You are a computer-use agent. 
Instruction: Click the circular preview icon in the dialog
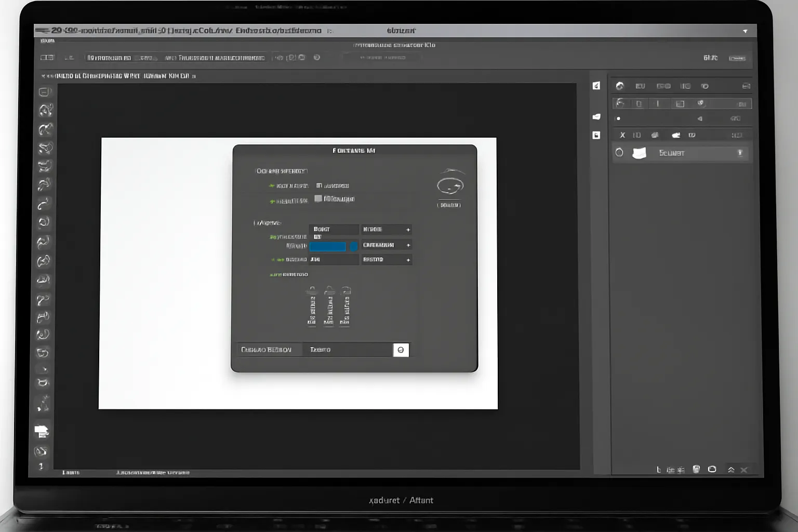[x=450, y=185]
